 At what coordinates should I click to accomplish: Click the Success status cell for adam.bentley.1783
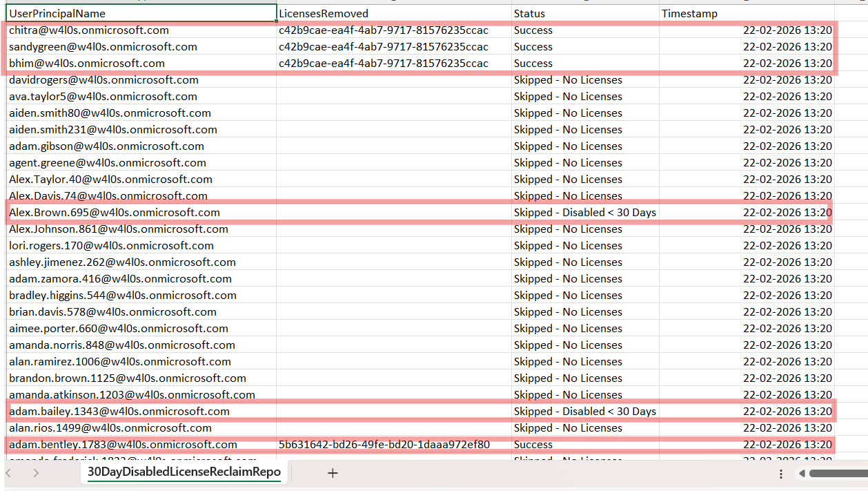click(x=584, y=445)
